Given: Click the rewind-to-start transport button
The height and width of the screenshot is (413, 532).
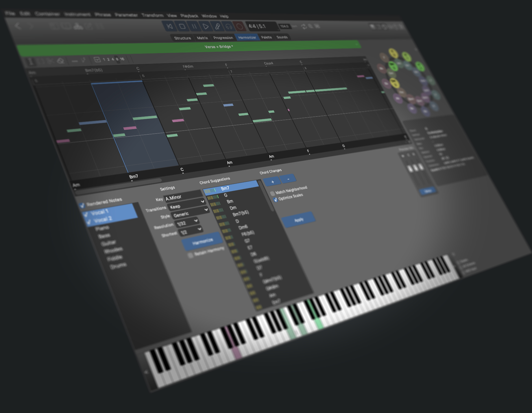Looking at the screenshot, I should click(170, 27).
